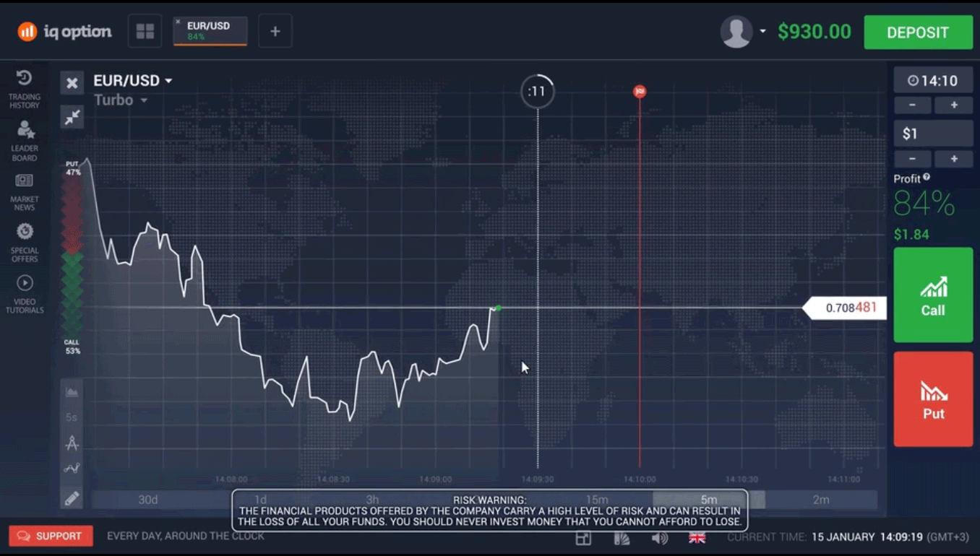Increase the investment amount with plus
Viewport: 980px width, 556px height.
(954, 159)
